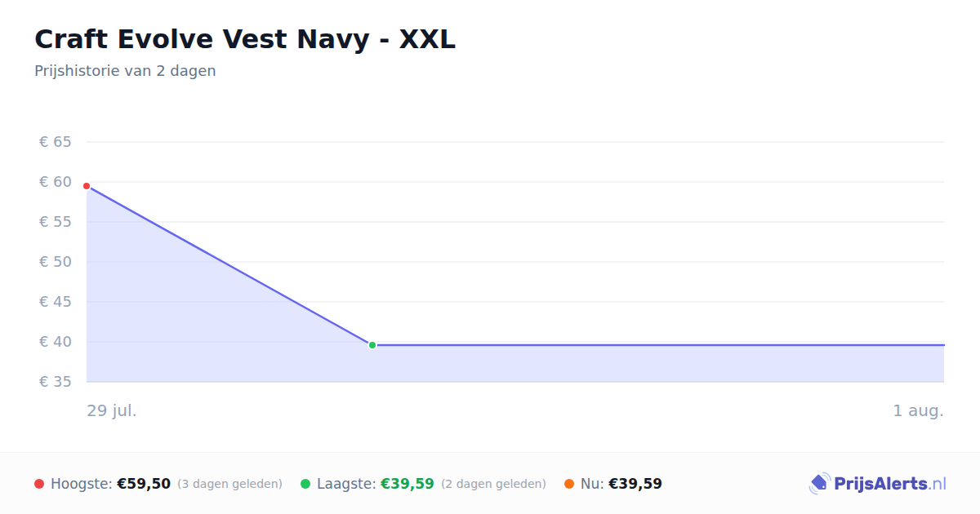This screenshot has height=514, width=980.
Task: Open the PrijsAlerts.nl brand link
Action: [878, 484]
